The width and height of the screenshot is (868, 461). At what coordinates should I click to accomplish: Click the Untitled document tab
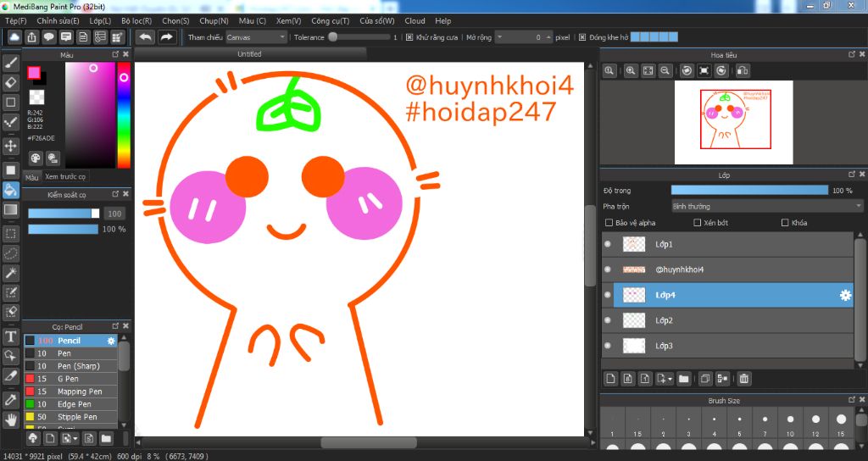249,54
